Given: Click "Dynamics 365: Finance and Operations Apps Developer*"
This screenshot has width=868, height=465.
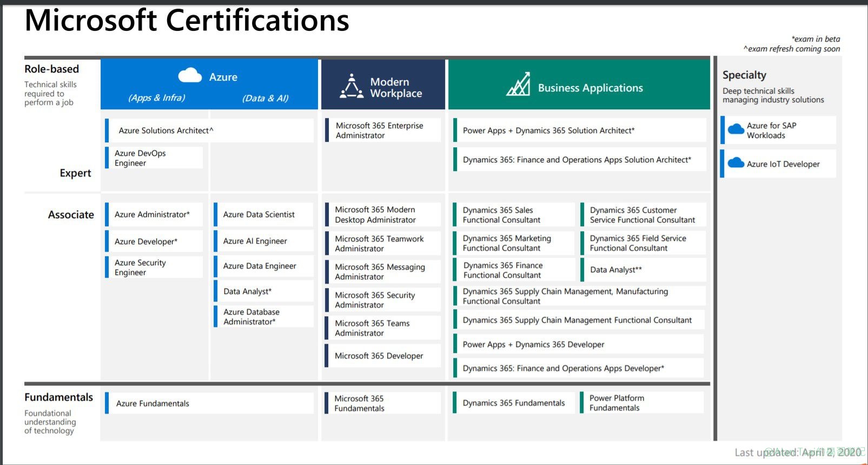Looking at the screenshot, I should (x=579, y=368).
